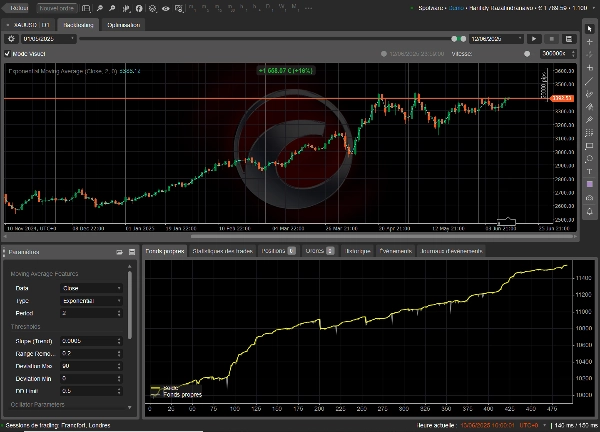The width and height of the screenshot is (600, 432).
Task: Switch to the Optimisation tab
Action: click(x=124, y=25)
